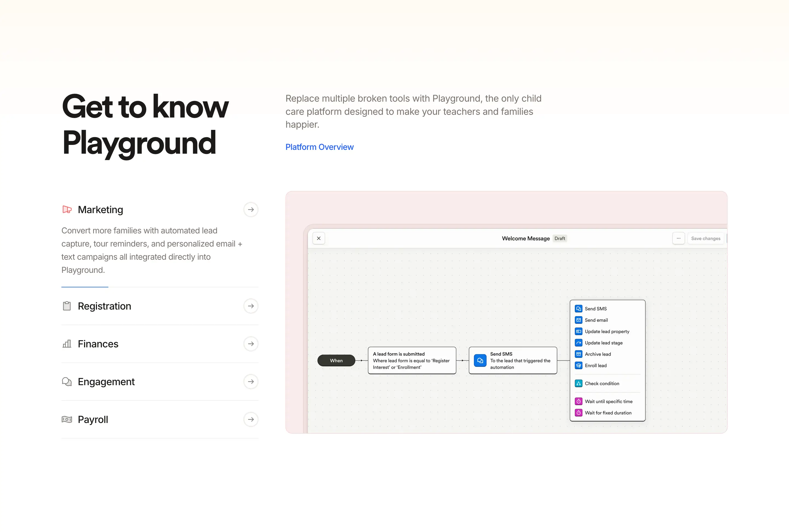Click the When trigger pill

point(336,360)
